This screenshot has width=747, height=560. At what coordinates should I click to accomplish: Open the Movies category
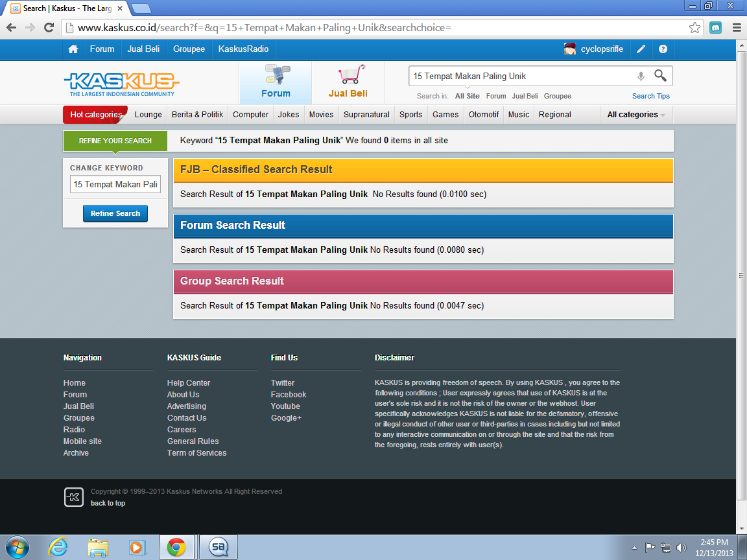pyautogui.click(x=321, y=115)
